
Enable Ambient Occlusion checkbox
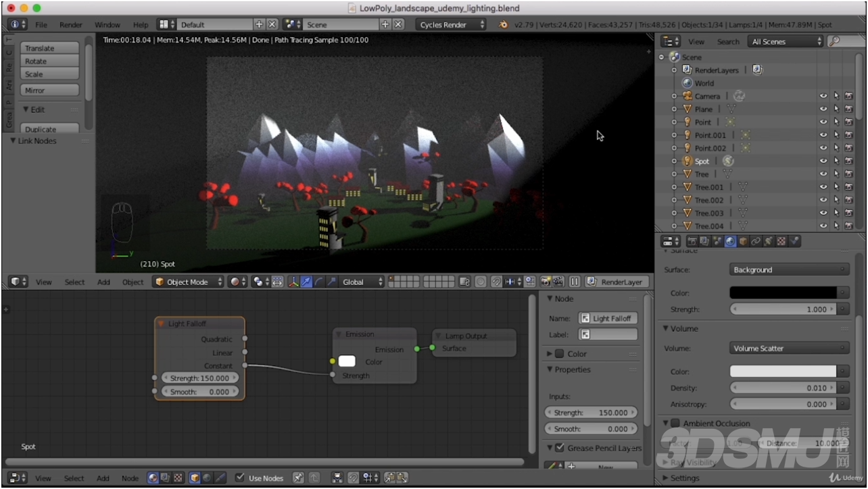pyautogui.click(x=675, y=423)
